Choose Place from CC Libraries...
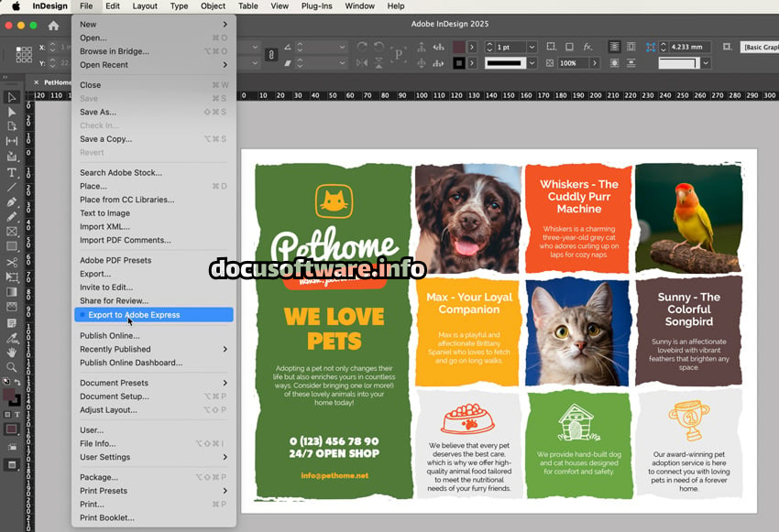 pyautogui.click(x=154, y=200)
